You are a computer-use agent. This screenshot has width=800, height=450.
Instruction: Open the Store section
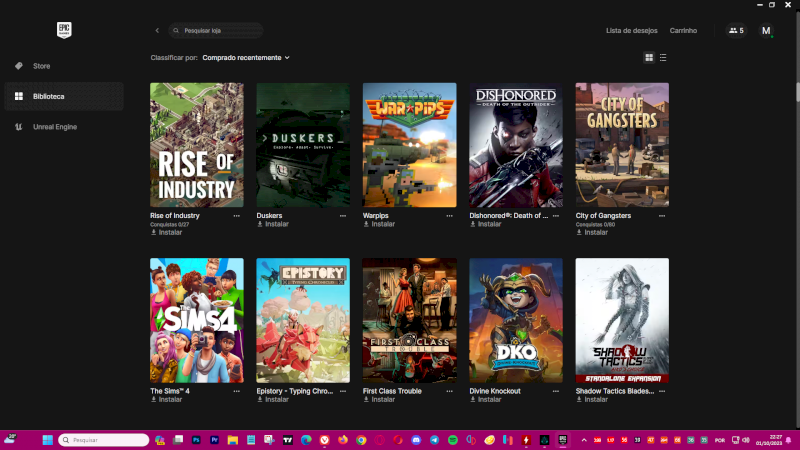tap(64, 66)
